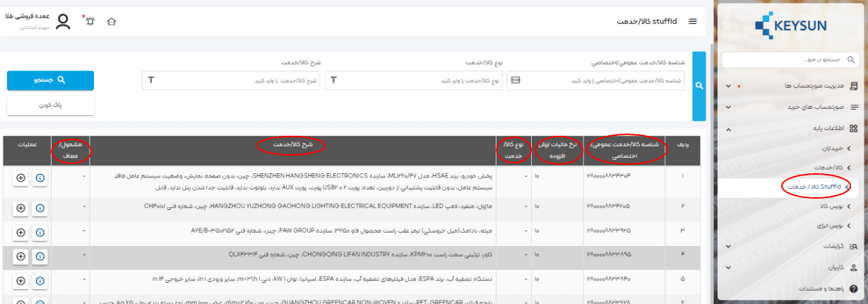868x304 pixels.
Task: Focus the شرح کالا/خدمت input field
Action: (x=231, y=80)
